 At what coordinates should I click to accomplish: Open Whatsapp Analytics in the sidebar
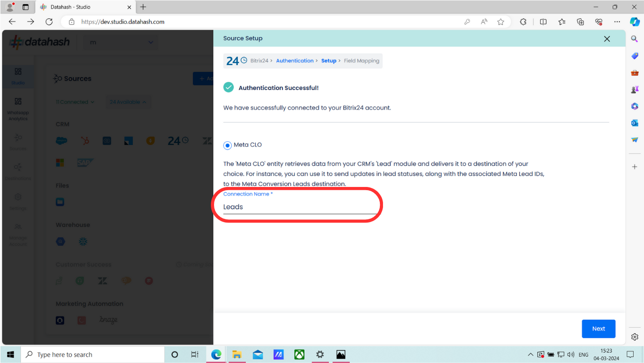tap(18, 109)
